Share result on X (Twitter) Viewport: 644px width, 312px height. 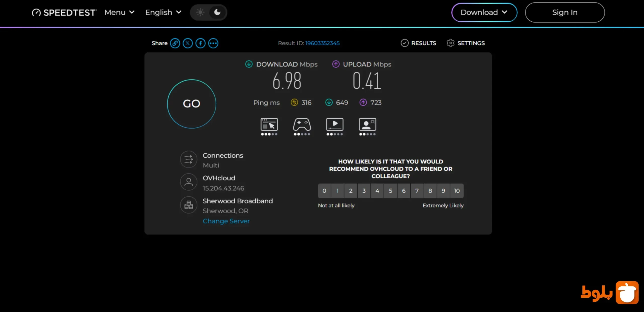tap(188, 43)
